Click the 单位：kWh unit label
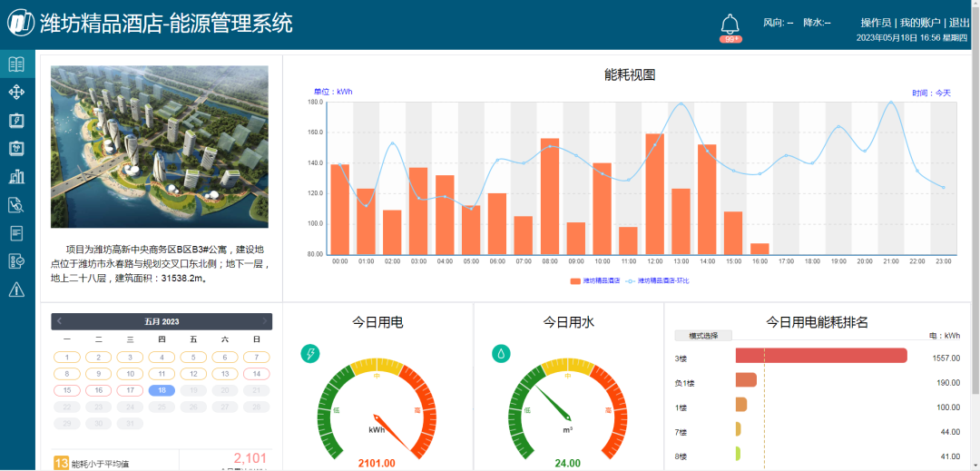The width and height of the screenshot is (980, 471). tap(333, 92)
